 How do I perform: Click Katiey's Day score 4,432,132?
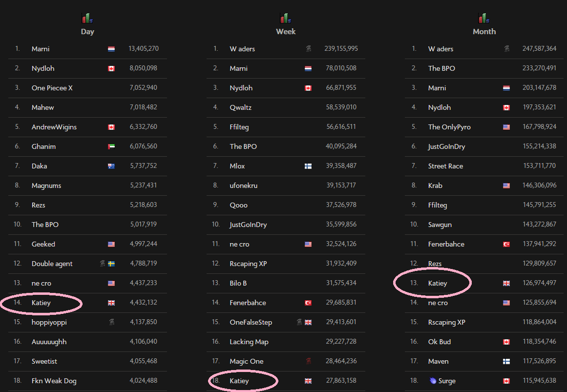144,302
